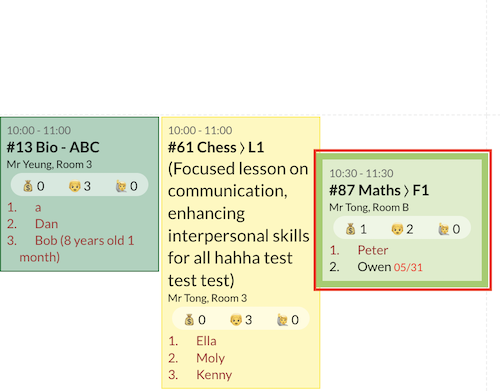Screen dimensions: 500x391
Task: Open the #61 Chess L1 class title
Action: 216,147
